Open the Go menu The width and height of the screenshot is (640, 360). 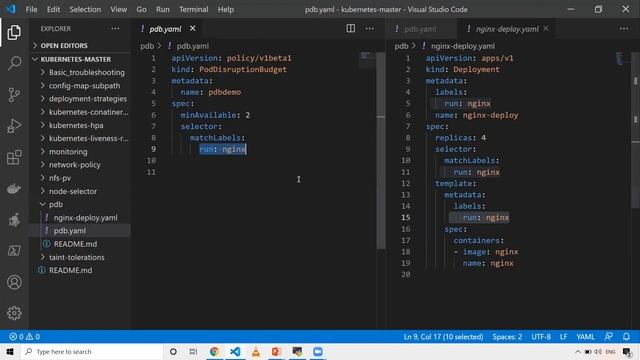[141, 9]
